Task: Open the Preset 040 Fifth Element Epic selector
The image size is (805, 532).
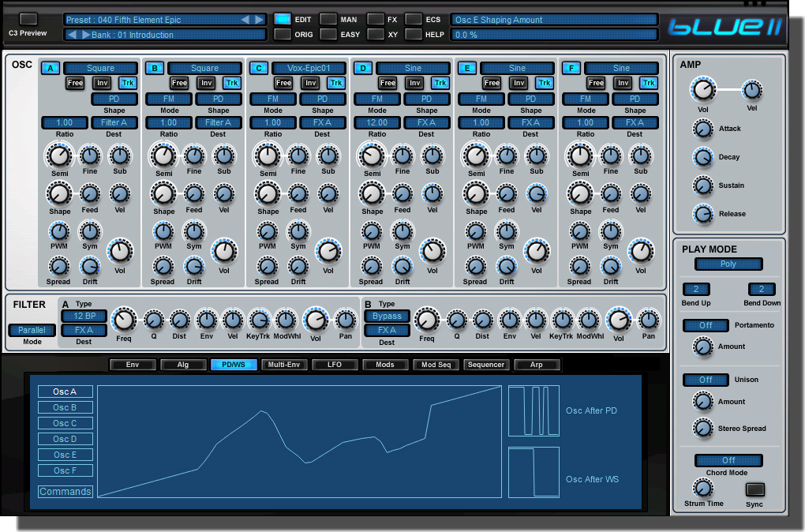Action: click(165, 20)
